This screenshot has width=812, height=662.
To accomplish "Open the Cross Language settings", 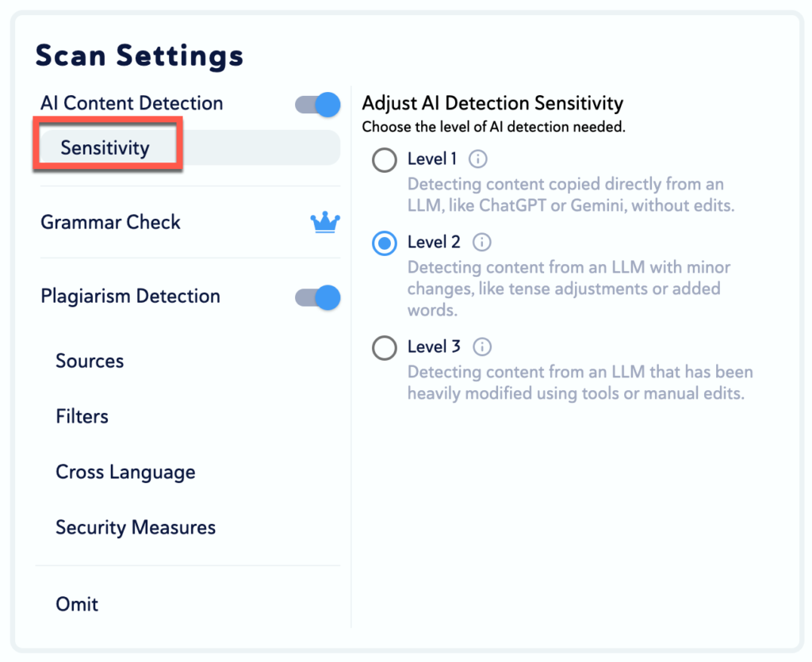I will point(125,473).
